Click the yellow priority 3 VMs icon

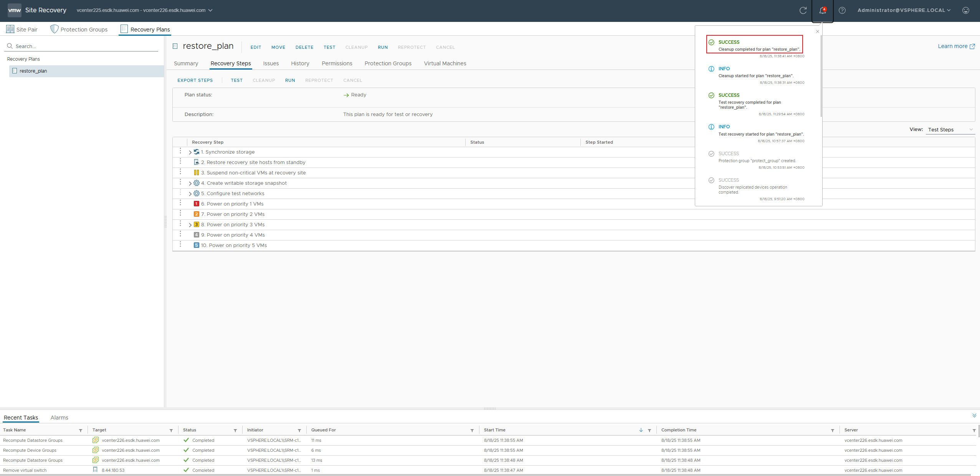(x=197, y=224)
